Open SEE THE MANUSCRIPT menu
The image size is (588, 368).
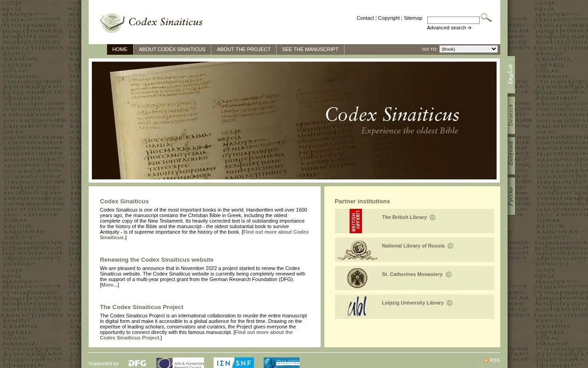click(310, 50)
